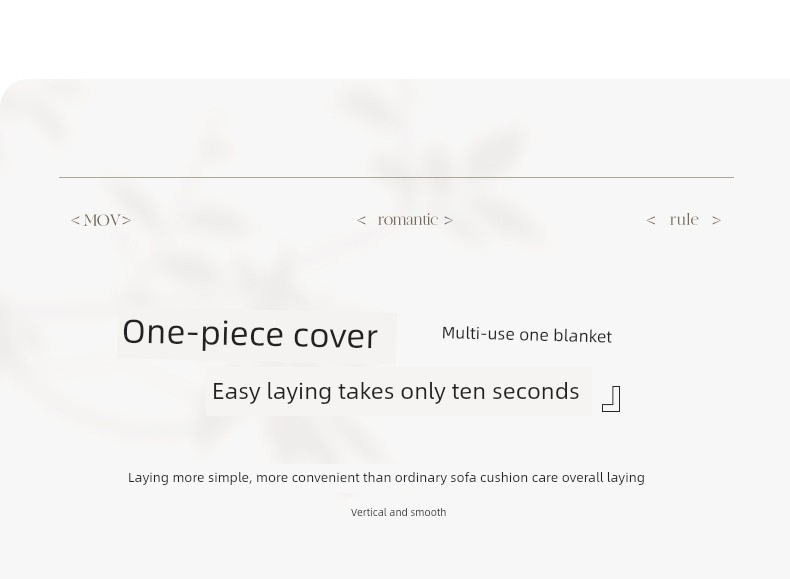Select the Vertical and smooth caption
Screen dimensions: 790x579
399,512
